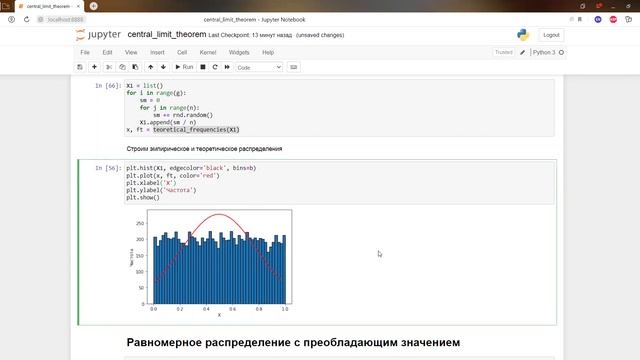Open the Insert menu
This screenshot has width=640, height=360.
pos(157,52)
